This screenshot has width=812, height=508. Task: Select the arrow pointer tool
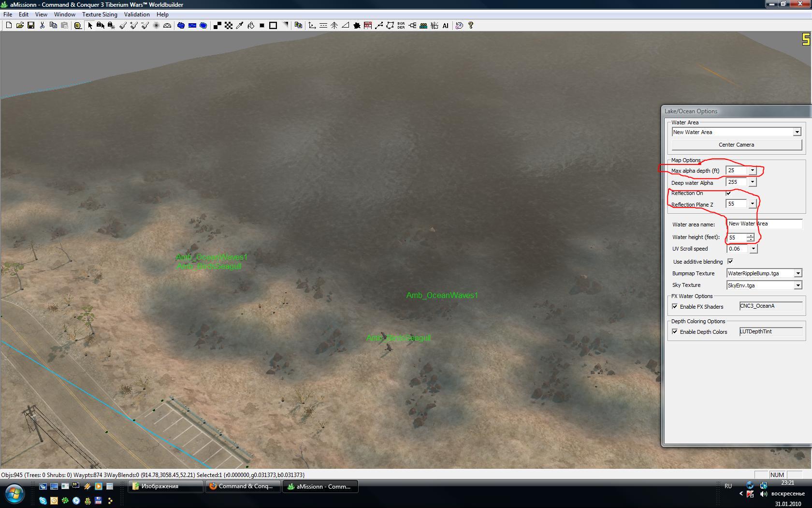coord(90,26)
